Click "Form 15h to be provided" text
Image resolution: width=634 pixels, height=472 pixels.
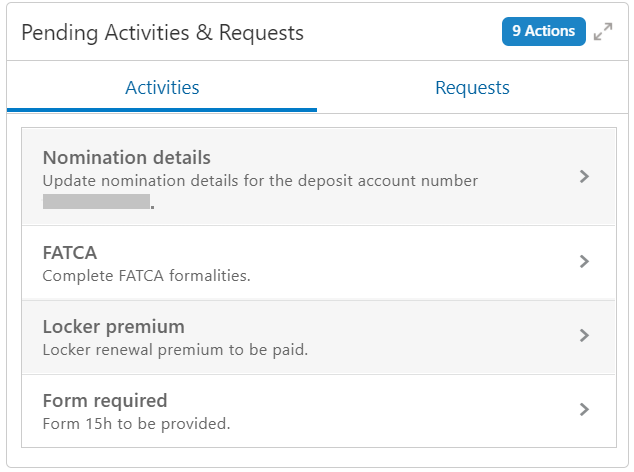point(136,424)
